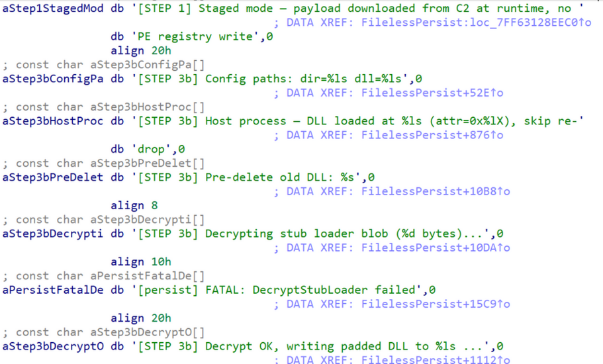Click the first 'align 20h' directive
This screenshot has height=364, width=603.
tap(141, 51)
